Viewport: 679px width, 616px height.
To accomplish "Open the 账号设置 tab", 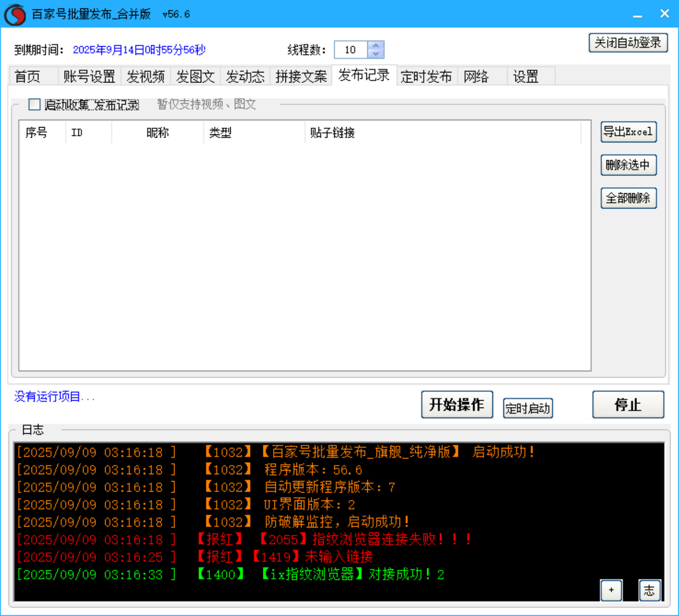I will [x=90, y=77].
